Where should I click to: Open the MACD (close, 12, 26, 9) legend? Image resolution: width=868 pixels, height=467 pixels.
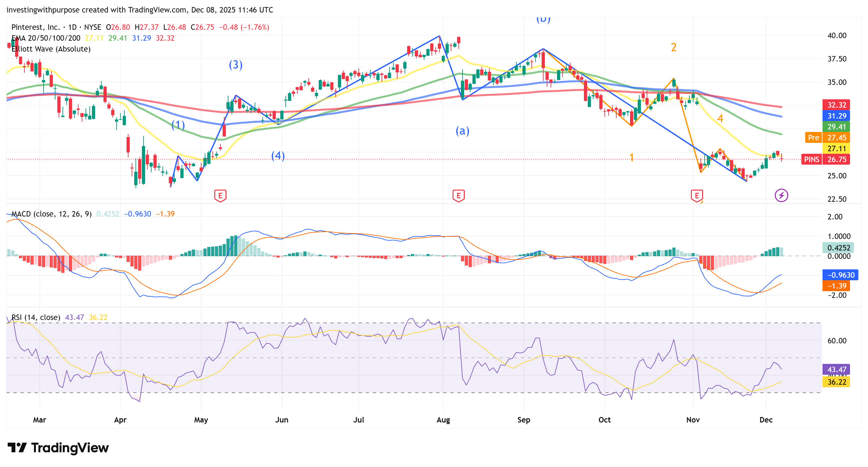[51, 214]
